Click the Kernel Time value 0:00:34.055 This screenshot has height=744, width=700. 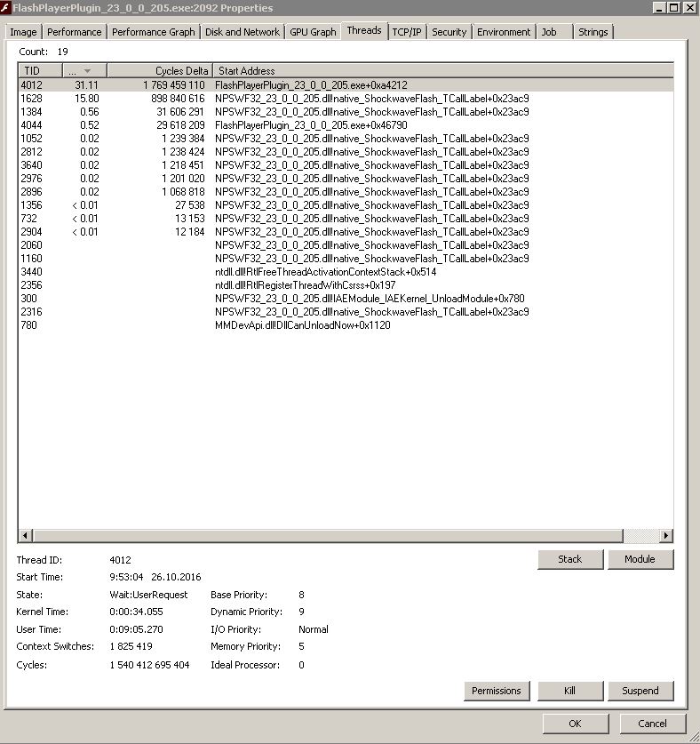click(x=136, y=612)
